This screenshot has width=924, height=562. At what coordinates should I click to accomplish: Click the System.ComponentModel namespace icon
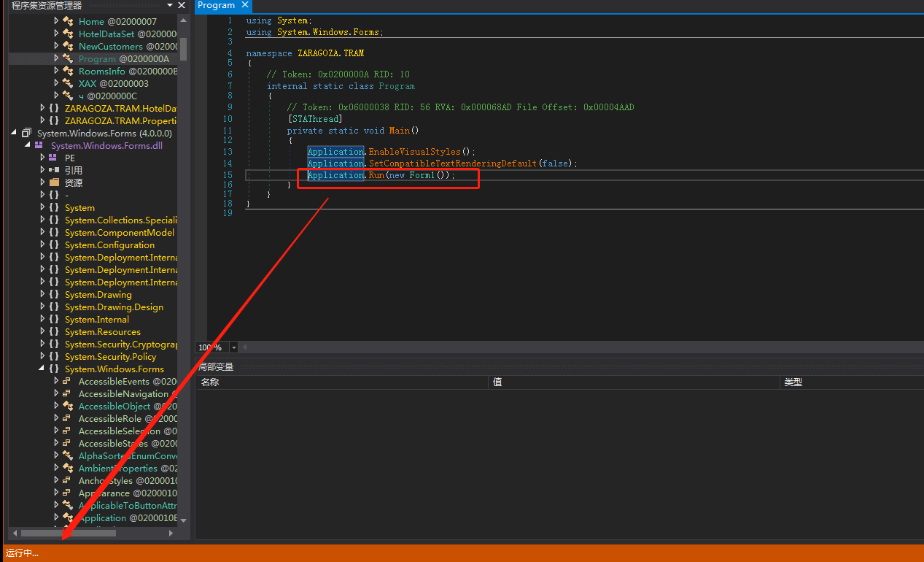coord(54,232)
